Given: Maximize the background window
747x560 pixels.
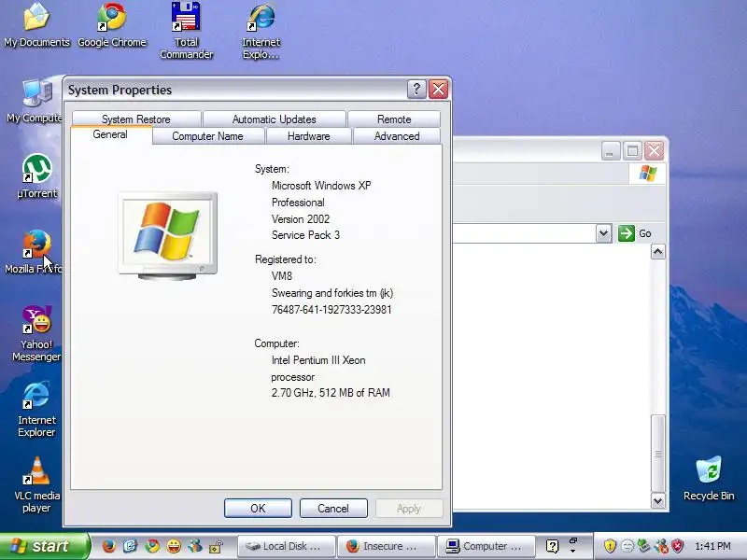Looking at the screenshot, I should click(x=632, y=151).
